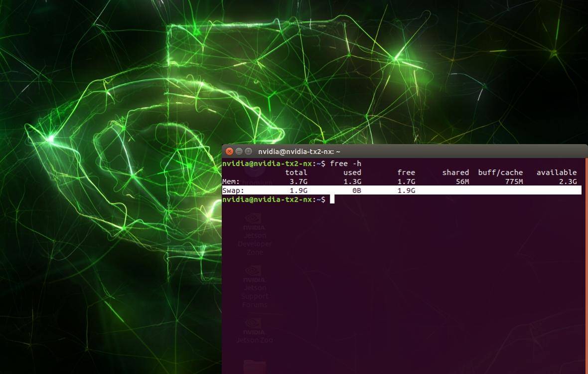
Task: Click the 'shared' column header
Action: pyautogui.click(x=455, y=173)
